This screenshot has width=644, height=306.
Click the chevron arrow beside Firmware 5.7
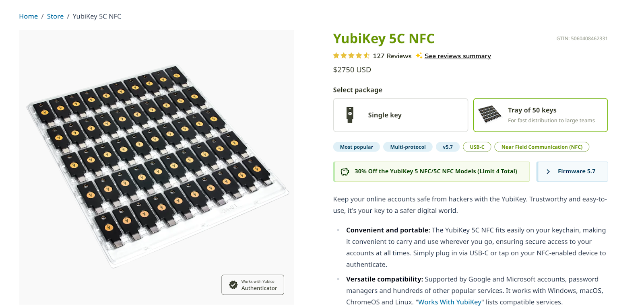pyautogui.click(x=548, y=172)
